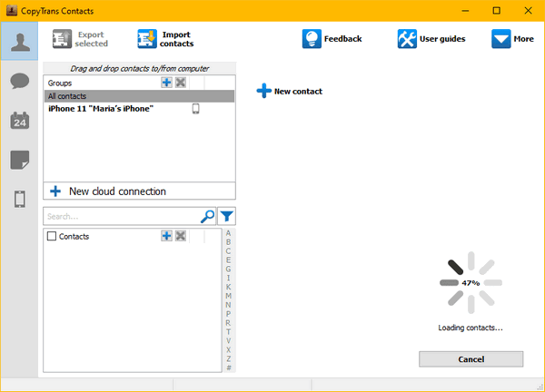545x392 pixels.
Task: Add contact via plus icon in Contacts header
Action: (x=166, y=236)
